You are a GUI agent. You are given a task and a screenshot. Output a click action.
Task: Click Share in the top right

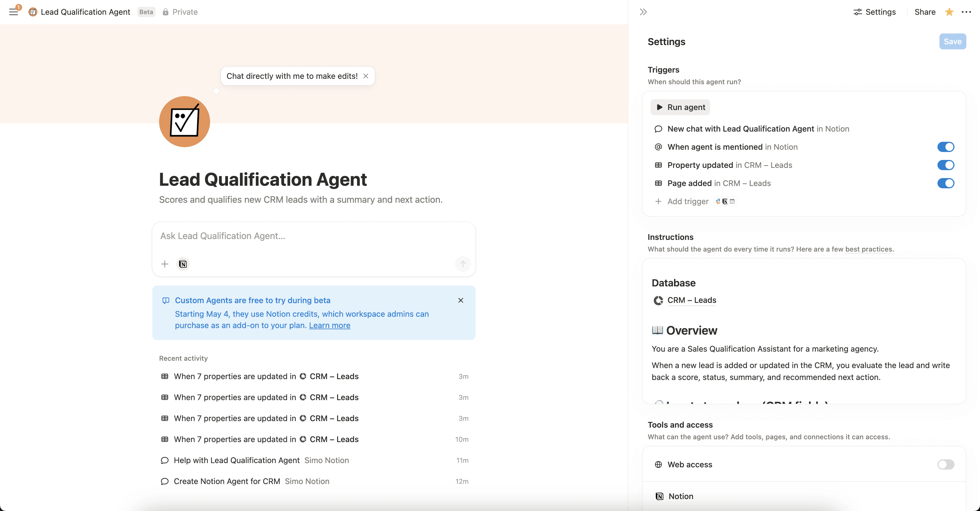(x=925, y=12)
